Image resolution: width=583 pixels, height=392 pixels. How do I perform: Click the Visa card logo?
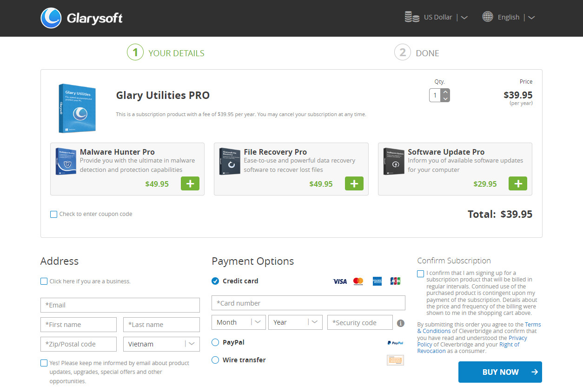pos(340,281)
